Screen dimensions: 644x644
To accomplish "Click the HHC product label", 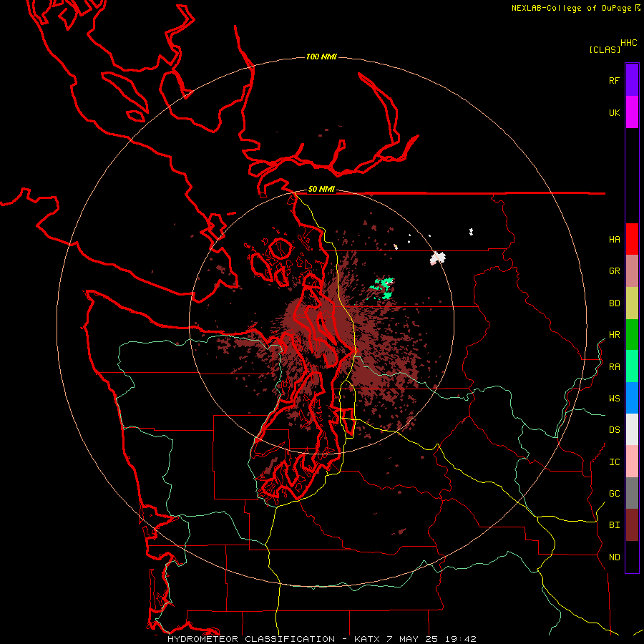I will coord(628,43).
